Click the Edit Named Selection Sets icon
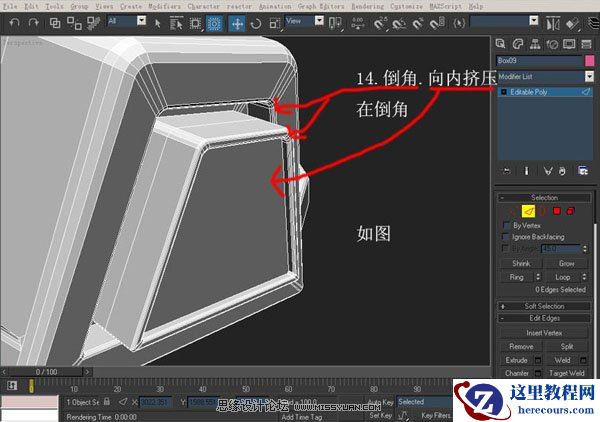The width and height of the screenshot is (600, 422). pyautogui.click(x=459, y=24)
